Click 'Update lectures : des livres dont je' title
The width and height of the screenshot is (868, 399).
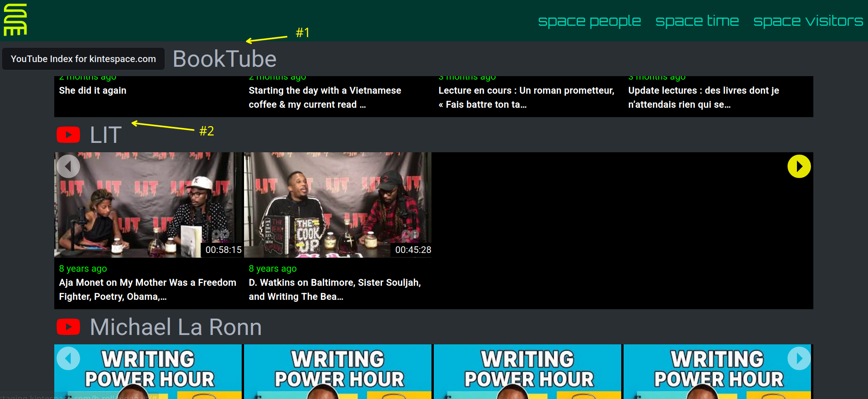[704, 97]
